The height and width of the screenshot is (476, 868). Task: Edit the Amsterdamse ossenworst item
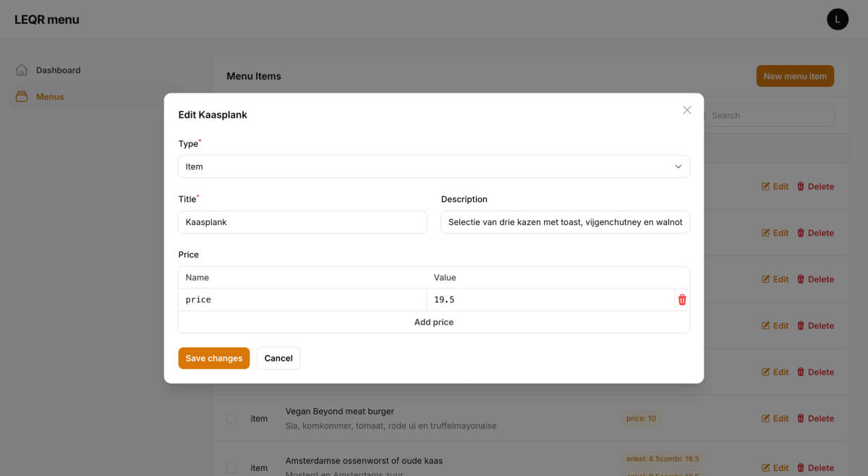[775, 467]
